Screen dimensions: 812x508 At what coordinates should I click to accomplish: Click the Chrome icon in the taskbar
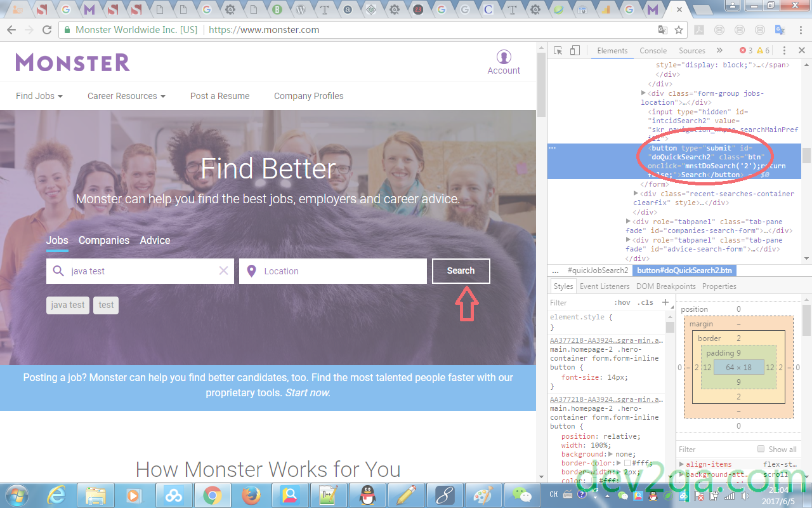click(x=212, y=495)
